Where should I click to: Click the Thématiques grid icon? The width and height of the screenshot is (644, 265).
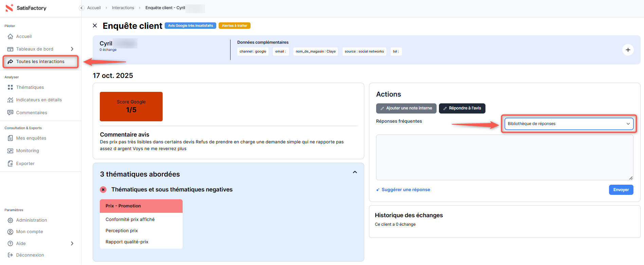pyautogui.click(x=10, y=87)
